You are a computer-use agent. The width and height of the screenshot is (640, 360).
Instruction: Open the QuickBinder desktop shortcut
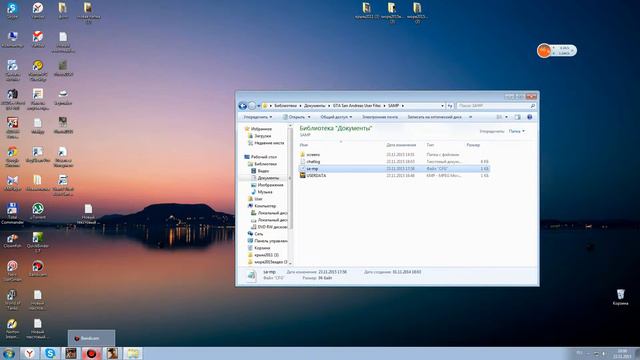coord(38,242)
